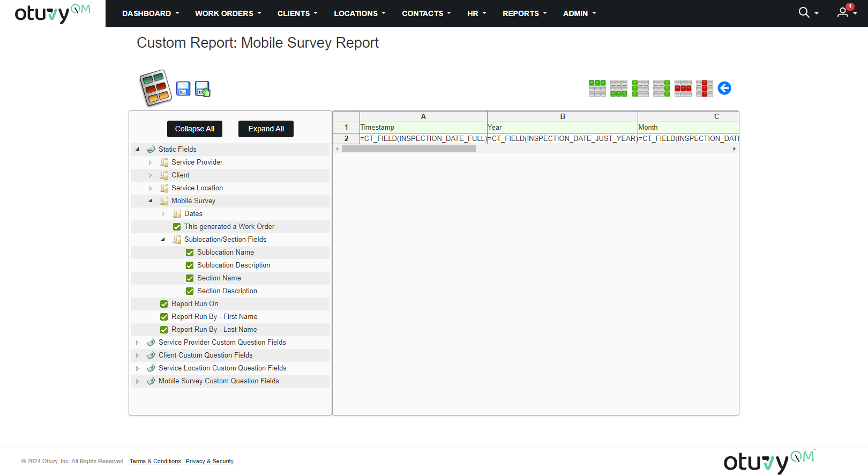Click the Service Location Custom Question Fields icon
Viewport: 868px width, 475px height.
[x=151, y=368]
